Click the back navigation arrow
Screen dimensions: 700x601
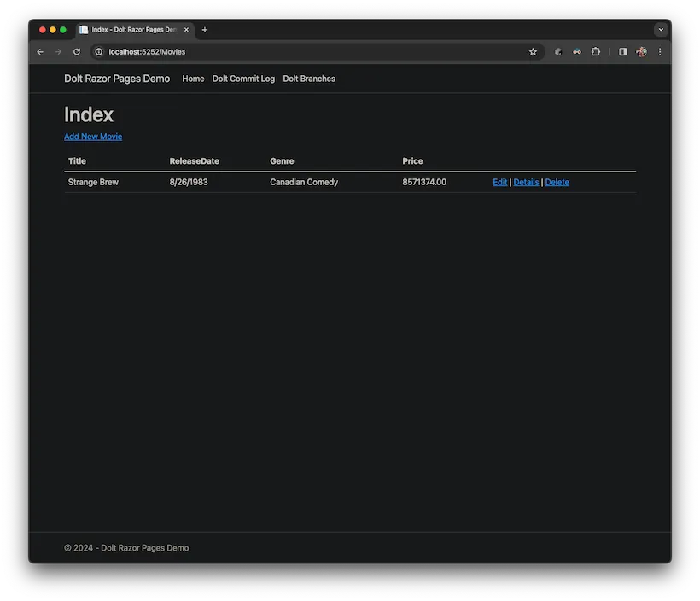click(x=40, y=51)
